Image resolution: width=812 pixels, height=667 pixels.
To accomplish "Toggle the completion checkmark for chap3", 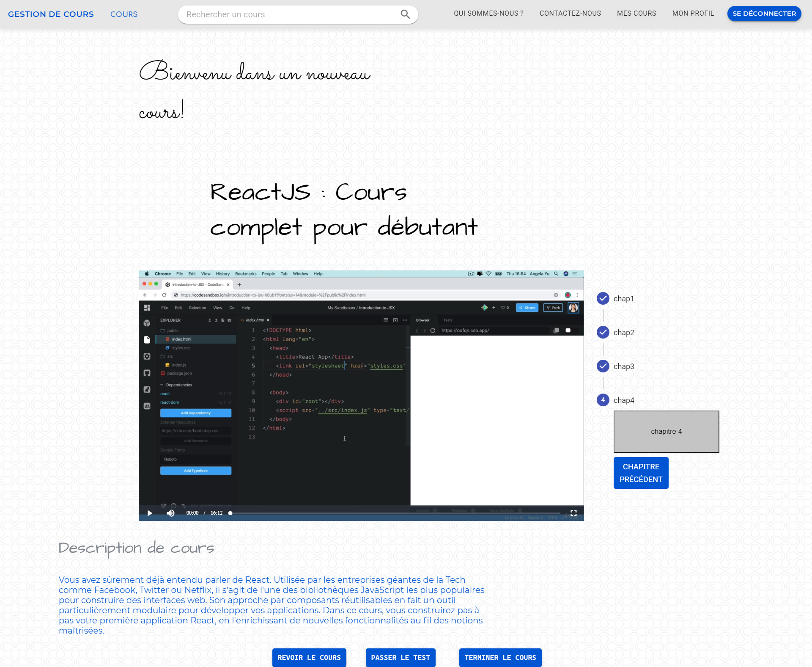I will tap(602, 366).
